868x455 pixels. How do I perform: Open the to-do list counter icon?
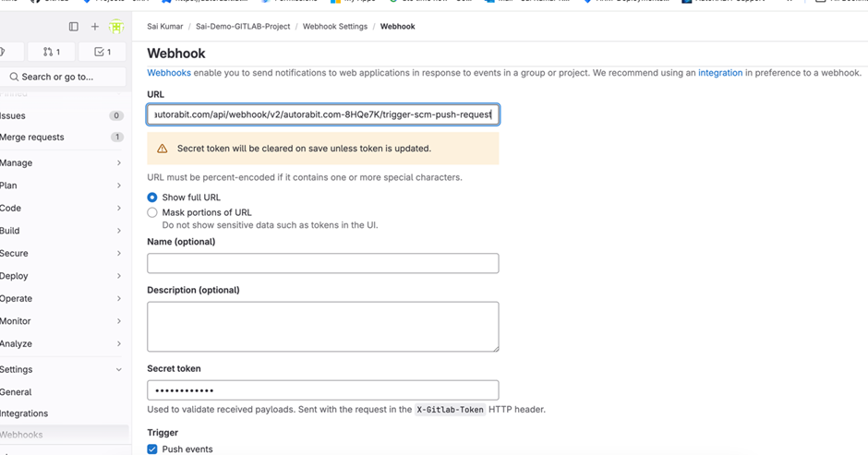coord(102,53)
